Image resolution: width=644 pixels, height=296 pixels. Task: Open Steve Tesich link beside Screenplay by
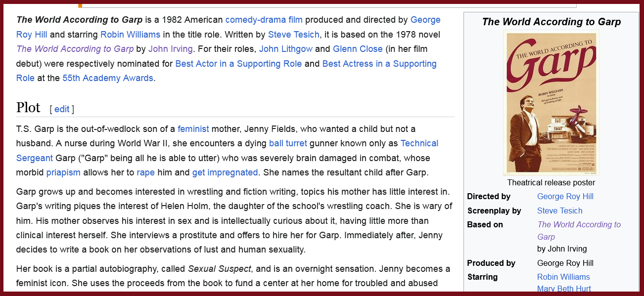pos(560,211)
